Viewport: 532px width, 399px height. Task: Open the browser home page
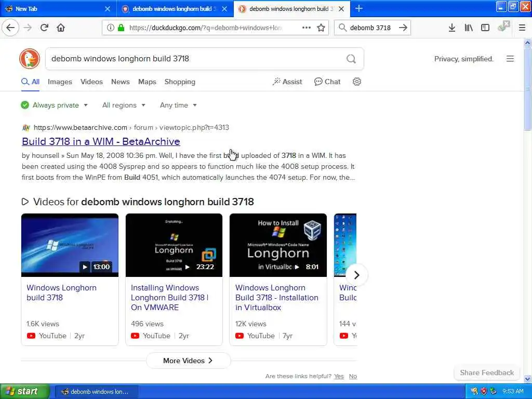tap(61, 28)
